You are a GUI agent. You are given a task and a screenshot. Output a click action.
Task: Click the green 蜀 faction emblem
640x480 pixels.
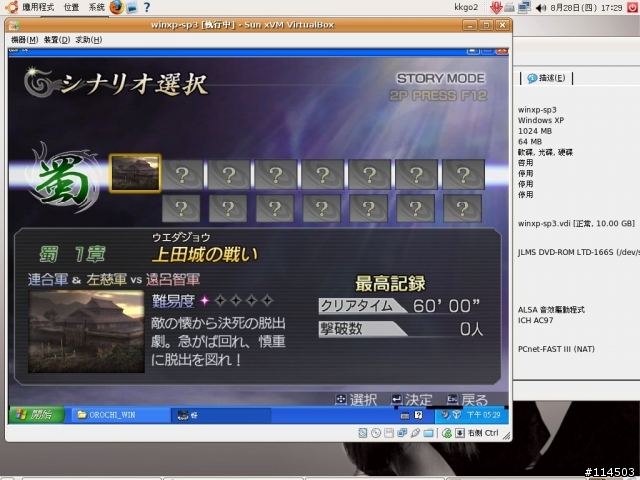[x=65, y=179]
